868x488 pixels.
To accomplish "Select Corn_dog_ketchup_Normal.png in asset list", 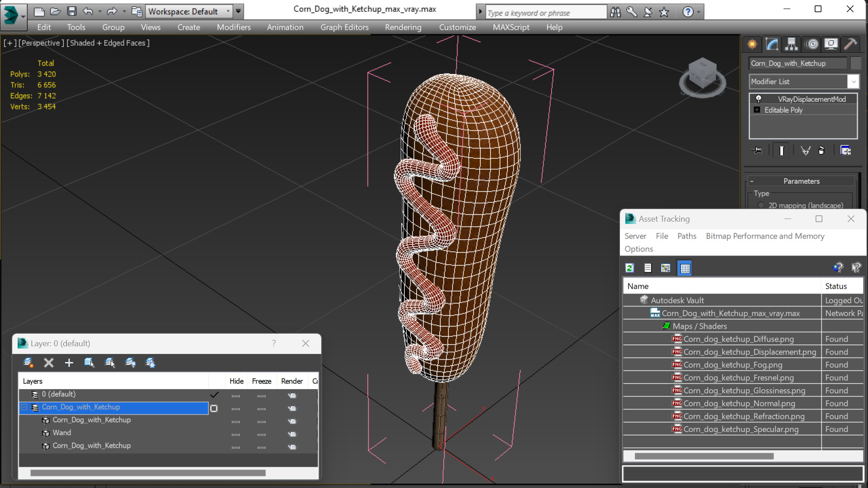I will point(739,404).
